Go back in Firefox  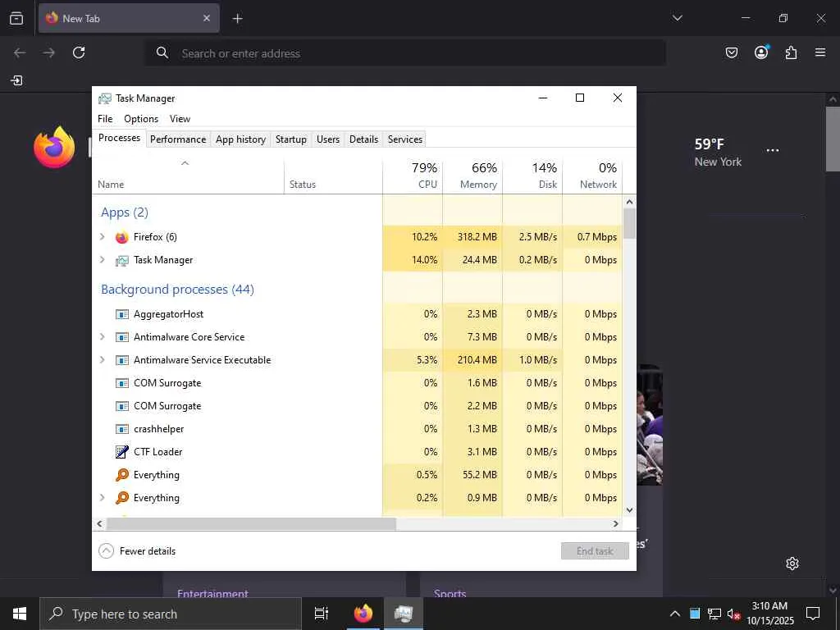(20, 52)
